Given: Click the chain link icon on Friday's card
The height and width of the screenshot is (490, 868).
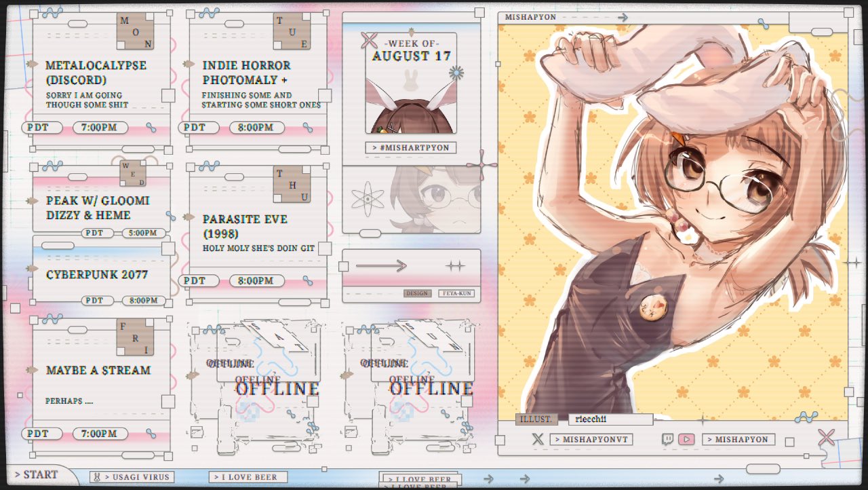Looking at the screenshot, I should pos(151,434).
